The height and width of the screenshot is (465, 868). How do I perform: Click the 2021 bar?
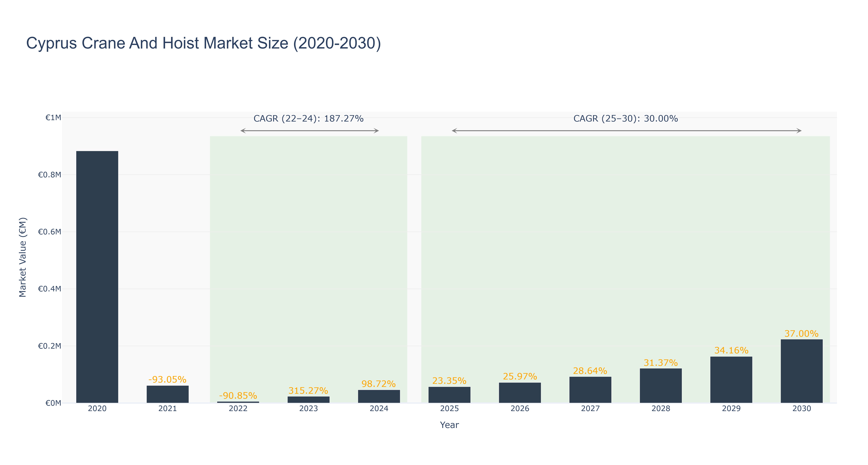point(167,394)
